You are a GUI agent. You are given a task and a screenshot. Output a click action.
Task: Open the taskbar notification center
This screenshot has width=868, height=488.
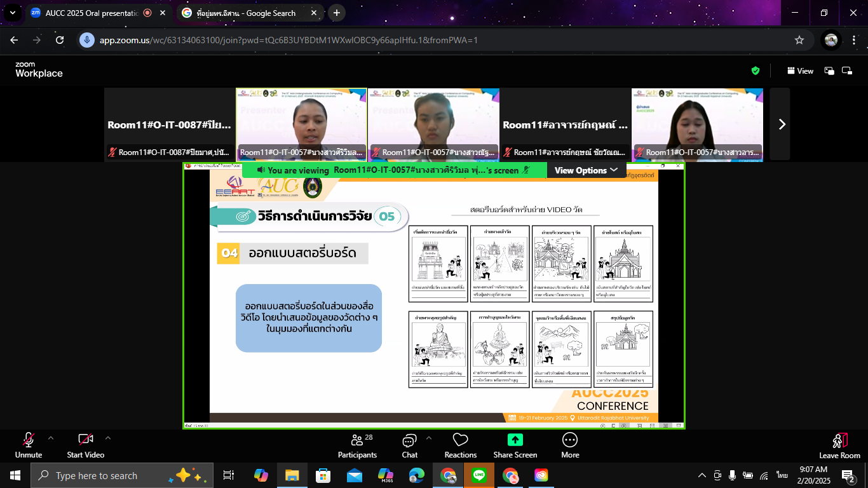point(848,475)
